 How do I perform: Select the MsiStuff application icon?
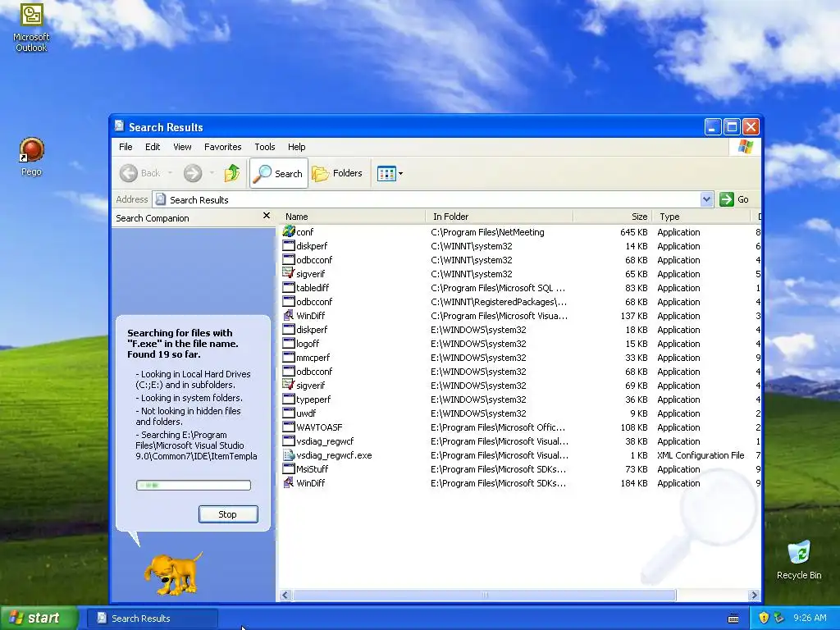click(x=289, y=468)
